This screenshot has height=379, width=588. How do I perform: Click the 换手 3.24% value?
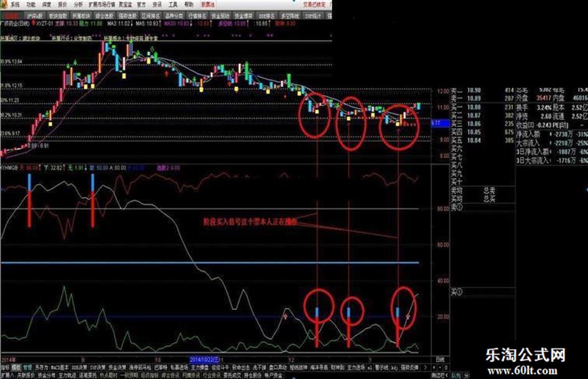point(544,107)
